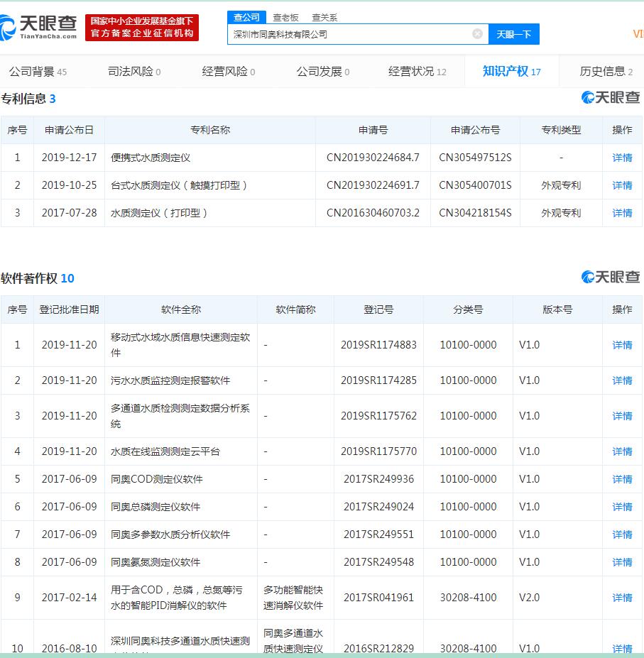Click registration number 2017SR249548

[378, 562]
